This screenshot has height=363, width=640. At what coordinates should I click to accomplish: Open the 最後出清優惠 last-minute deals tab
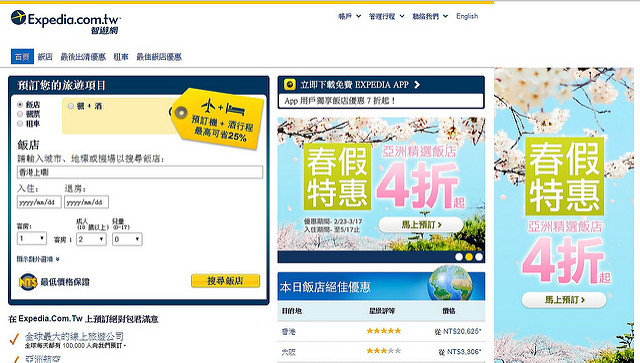(83, 57)
